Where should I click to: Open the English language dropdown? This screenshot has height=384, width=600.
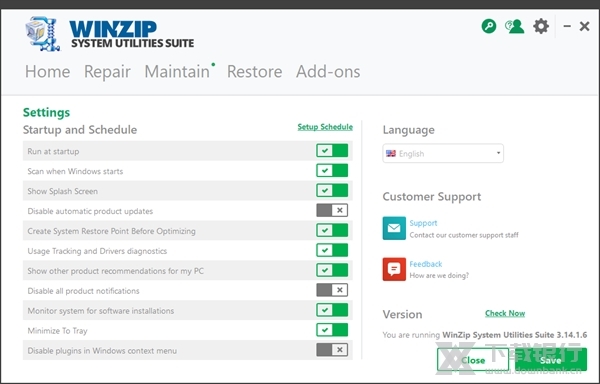coord(443,153)
